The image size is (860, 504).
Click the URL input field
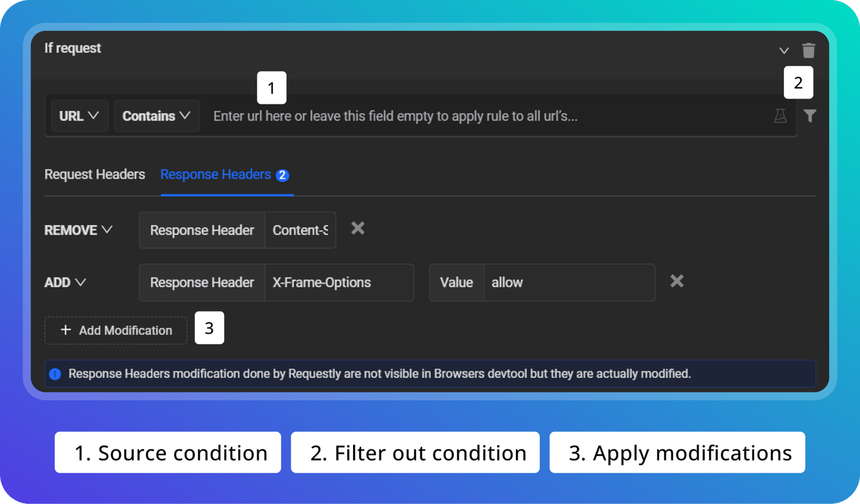coord(460,115)
